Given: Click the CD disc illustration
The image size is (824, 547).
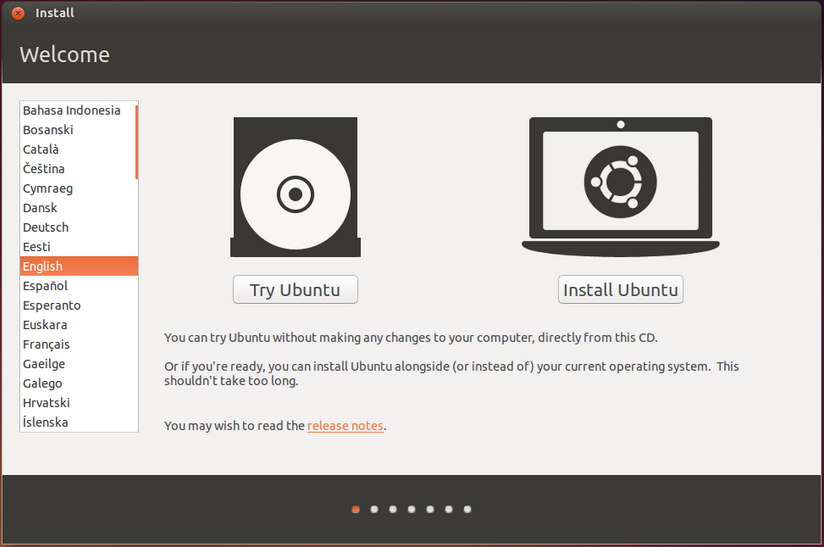Looking at the screenshot, I should [295, 187].
